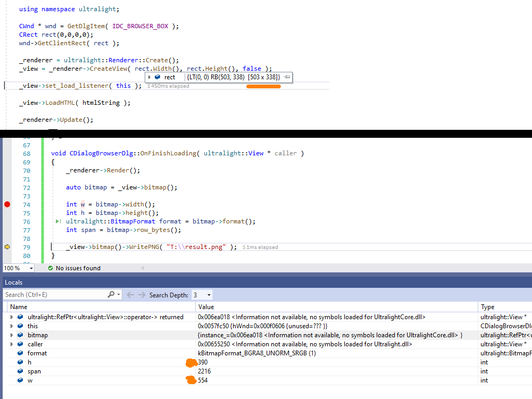Sort by the Type column header
Viewport: 532px width, 399px height.
click(505, 307)
